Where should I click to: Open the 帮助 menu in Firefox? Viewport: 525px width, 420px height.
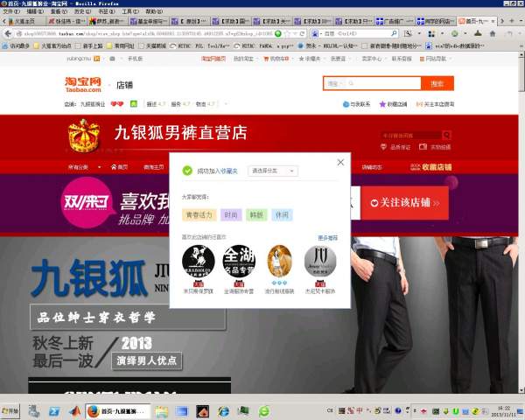tap(154, 11)
